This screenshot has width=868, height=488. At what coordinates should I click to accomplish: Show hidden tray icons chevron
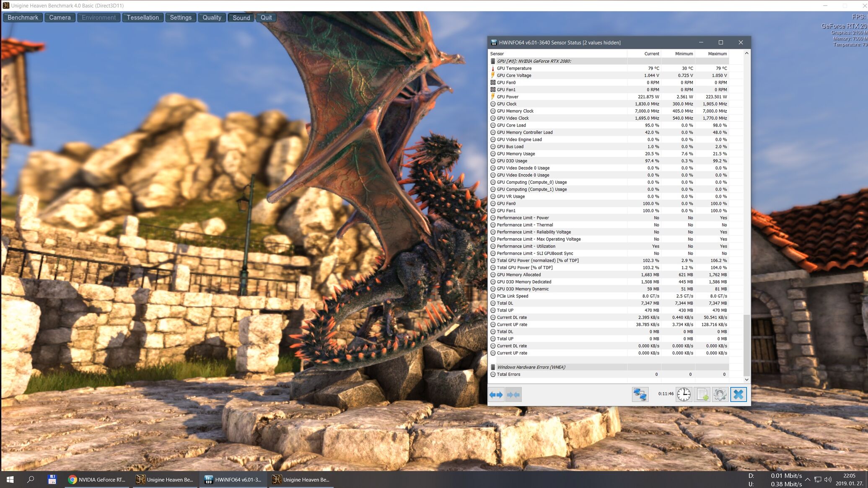coord(807,480)
